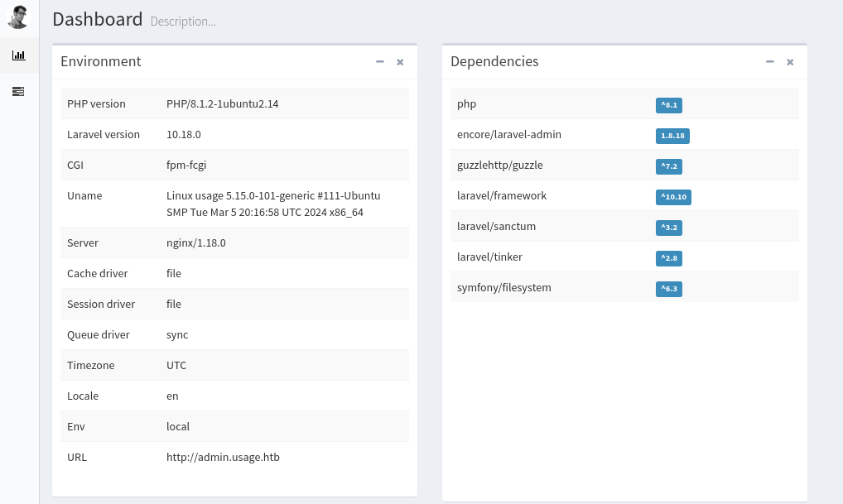Viewport: 843px width, 504px height.
Task: Click the Dependencies panel title
Action: (x=494, y=61)
